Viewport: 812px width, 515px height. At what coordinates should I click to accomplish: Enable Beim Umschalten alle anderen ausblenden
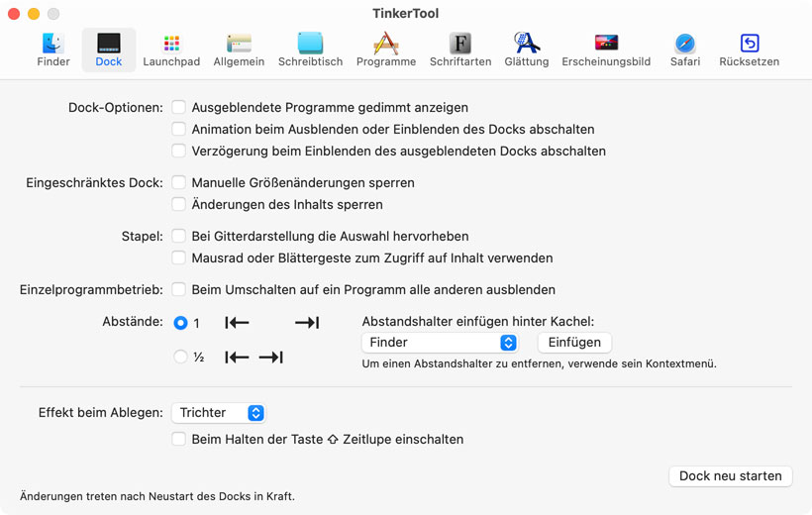[178, 289]
